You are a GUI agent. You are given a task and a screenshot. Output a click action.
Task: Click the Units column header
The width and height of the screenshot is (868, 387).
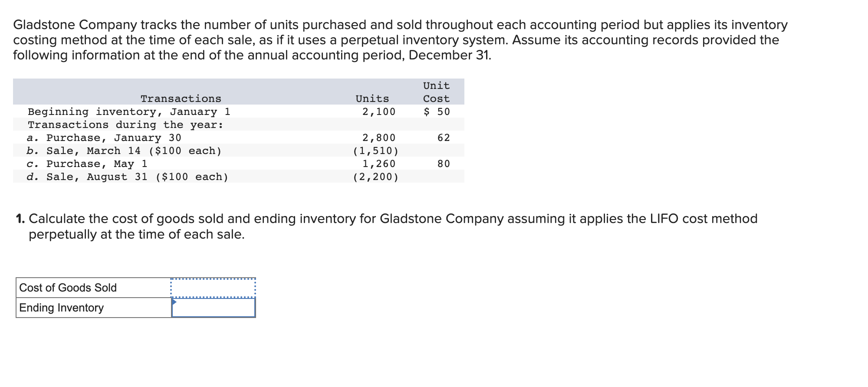point(372,99)
